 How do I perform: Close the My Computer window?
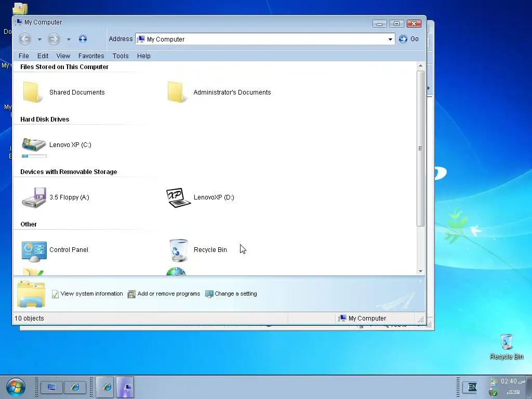point(414,24)
